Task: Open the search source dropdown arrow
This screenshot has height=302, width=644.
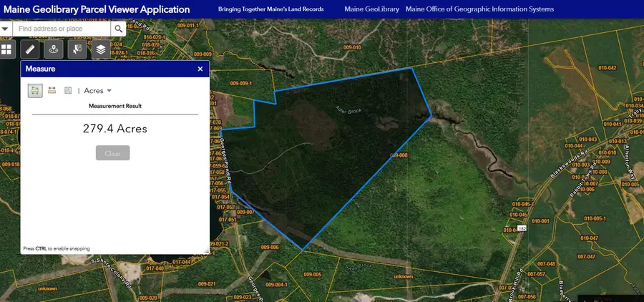Action: [x=6, y=29]
